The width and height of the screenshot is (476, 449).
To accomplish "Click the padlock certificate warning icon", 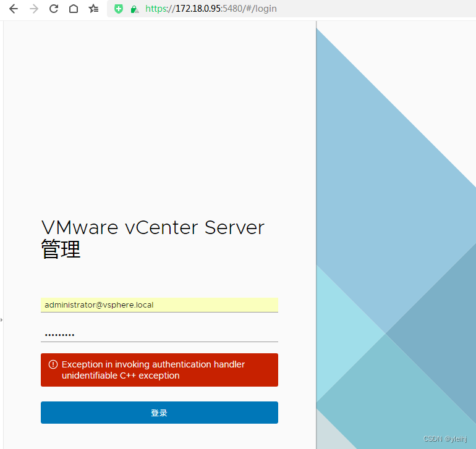I will pyautogui.click(x=135, y=9).
